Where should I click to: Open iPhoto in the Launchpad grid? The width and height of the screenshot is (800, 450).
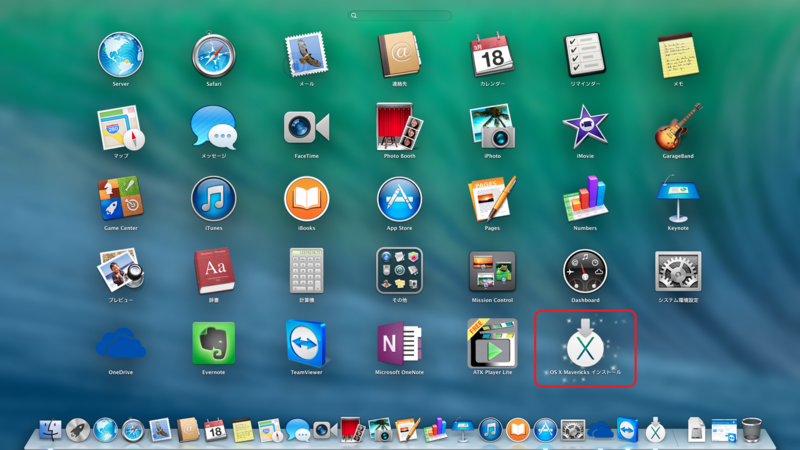click(492, 127)
